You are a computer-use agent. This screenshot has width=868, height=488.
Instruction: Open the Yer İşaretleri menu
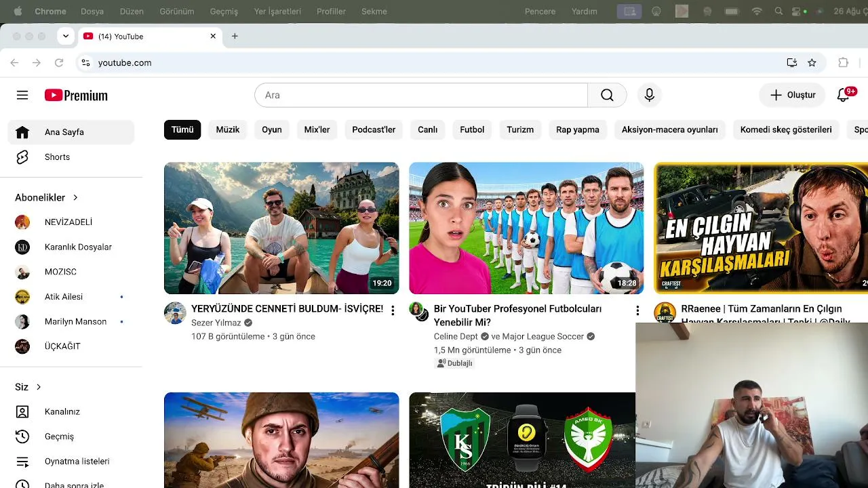tap(277, 12)
